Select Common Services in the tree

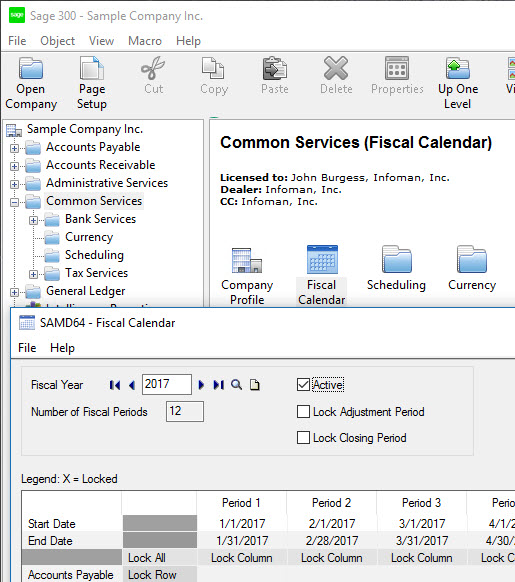(x=94, y=201)
